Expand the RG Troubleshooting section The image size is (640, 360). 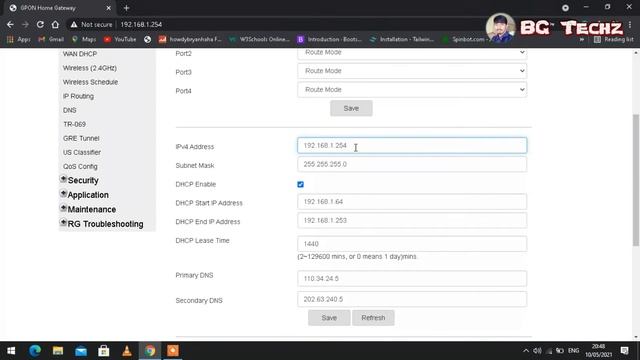[x=102, y=224]
